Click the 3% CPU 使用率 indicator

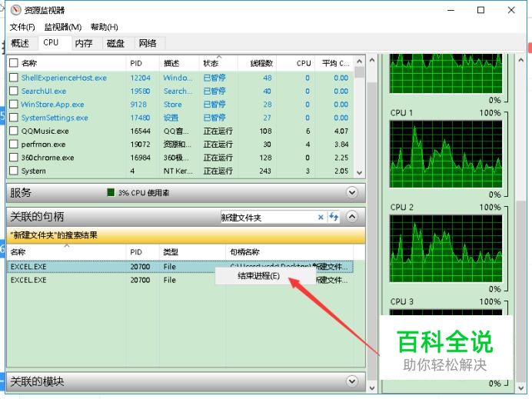(138, 193)
